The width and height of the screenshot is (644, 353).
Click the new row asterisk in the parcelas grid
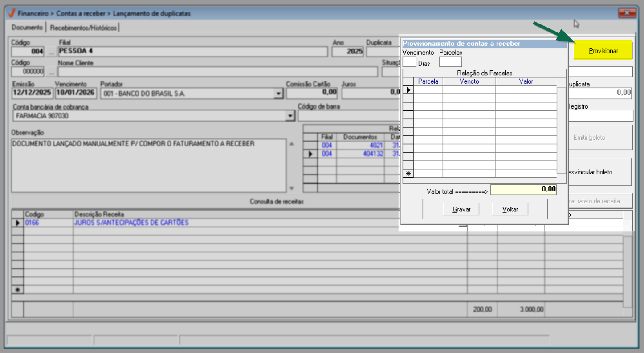[408, 174]
